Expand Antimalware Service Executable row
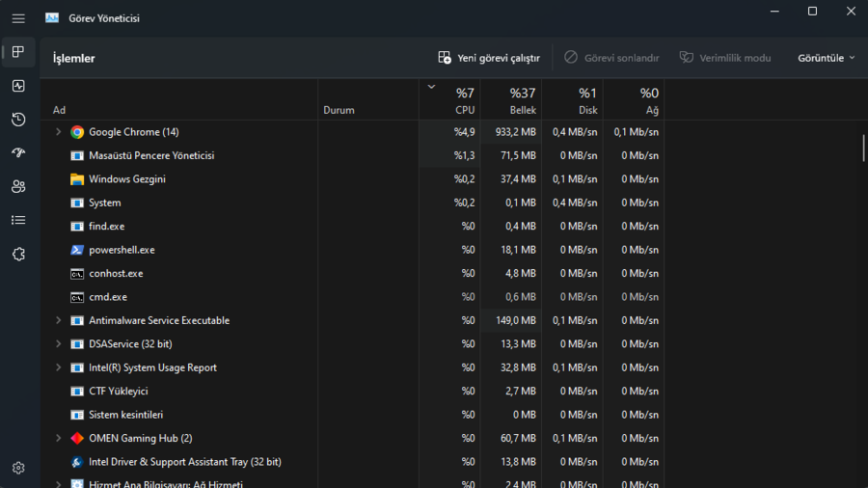The width and height of the screenshot is (868, 488). [x=58, y=320]
